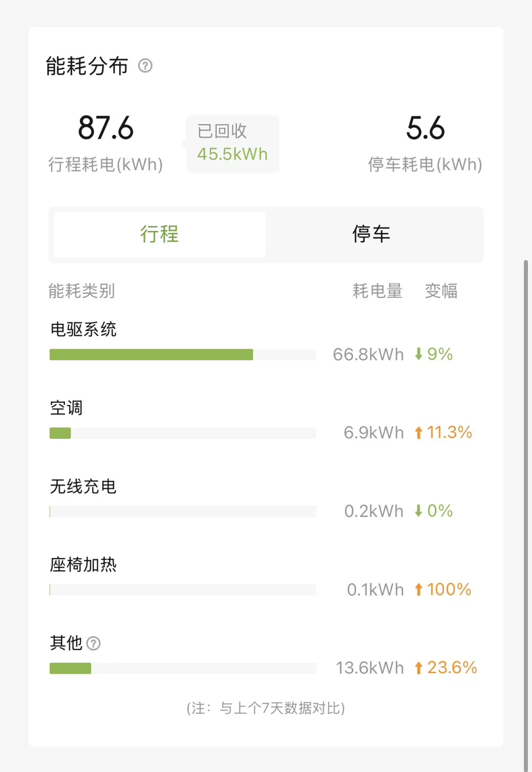Tap the question mark icon next to 其他
The image size is (532, 772).
point(94,643)
